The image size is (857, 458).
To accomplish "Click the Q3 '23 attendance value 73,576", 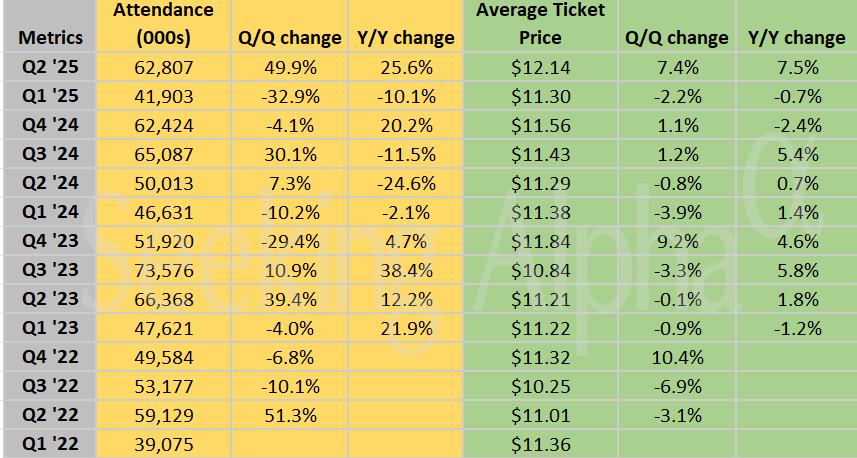I will point(163,271).
